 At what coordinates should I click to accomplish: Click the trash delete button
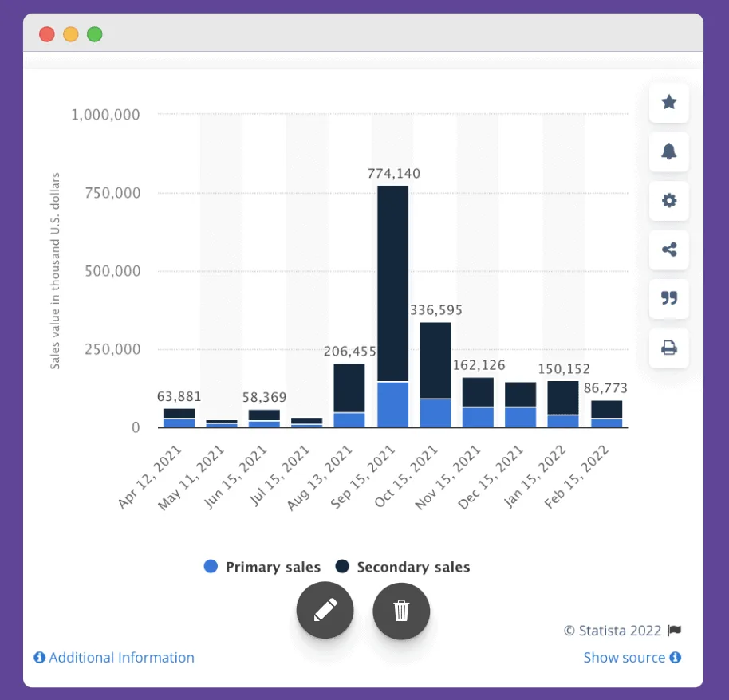point(401,611)
